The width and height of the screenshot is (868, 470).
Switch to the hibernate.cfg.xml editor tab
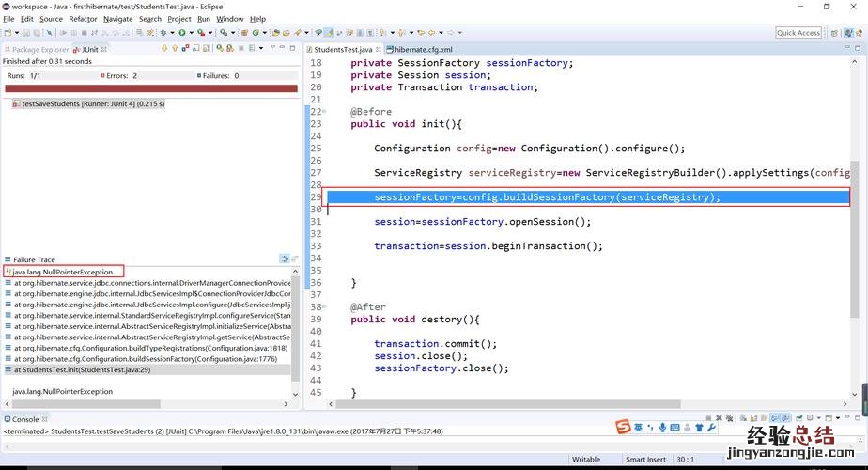click(x=423, y=49)
